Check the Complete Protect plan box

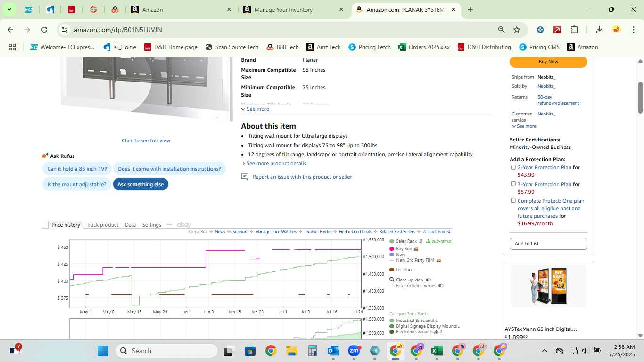tap(513, 201)
